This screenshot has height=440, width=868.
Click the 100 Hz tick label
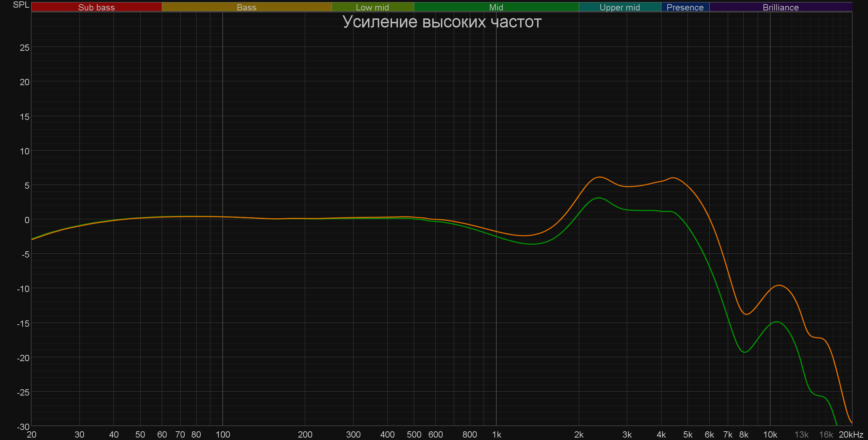click(x=223, y=434)
